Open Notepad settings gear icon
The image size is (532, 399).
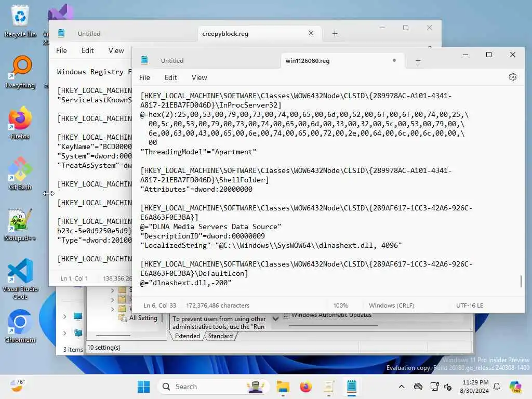513,77
